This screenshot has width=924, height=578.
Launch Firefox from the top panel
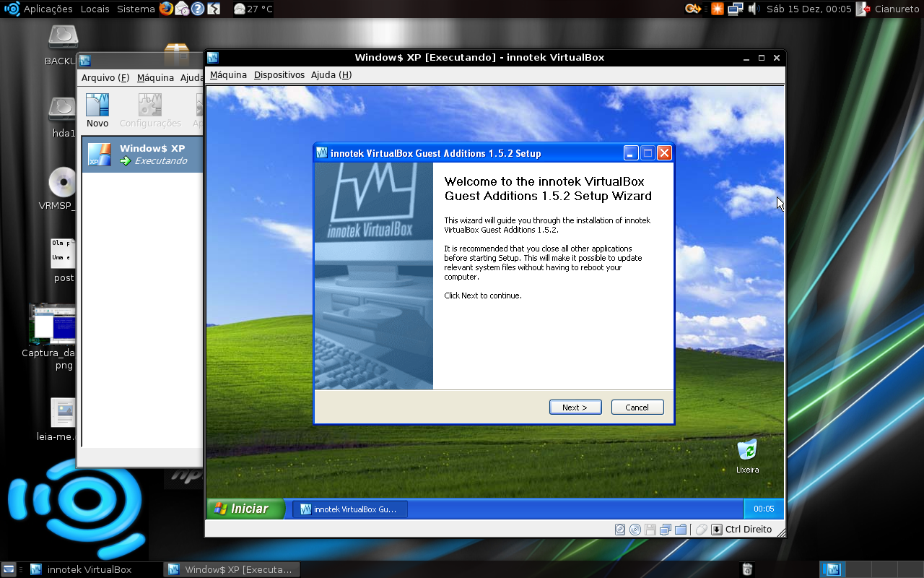(x=166, y=9)
